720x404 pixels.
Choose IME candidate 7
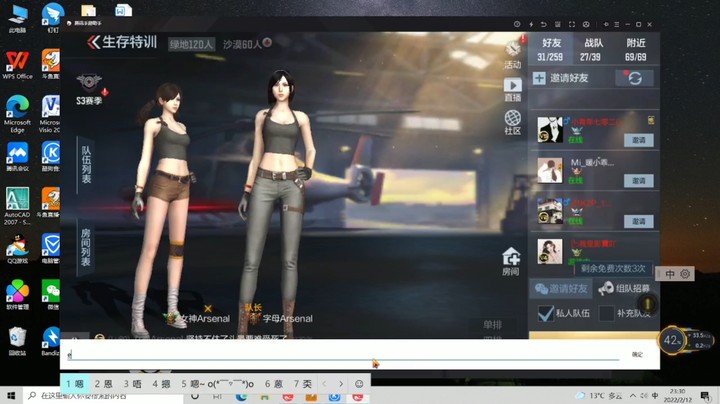303,384
